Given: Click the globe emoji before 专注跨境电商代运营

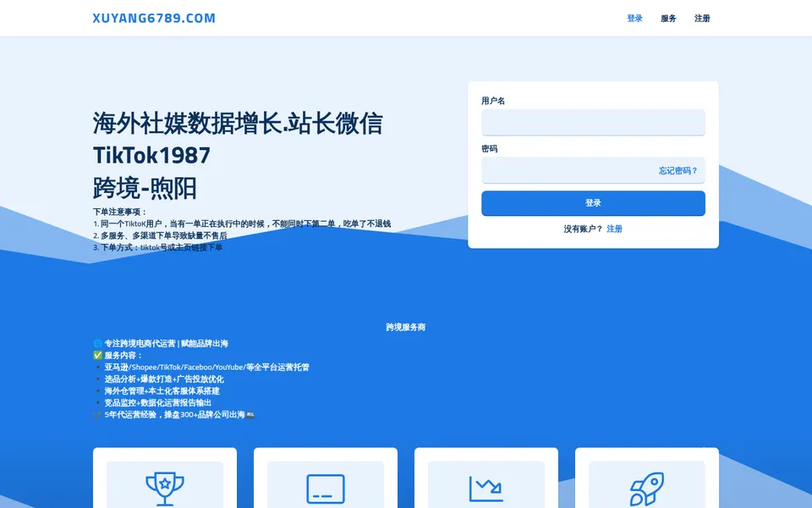Looking at the screenshot, I should 97,343.
